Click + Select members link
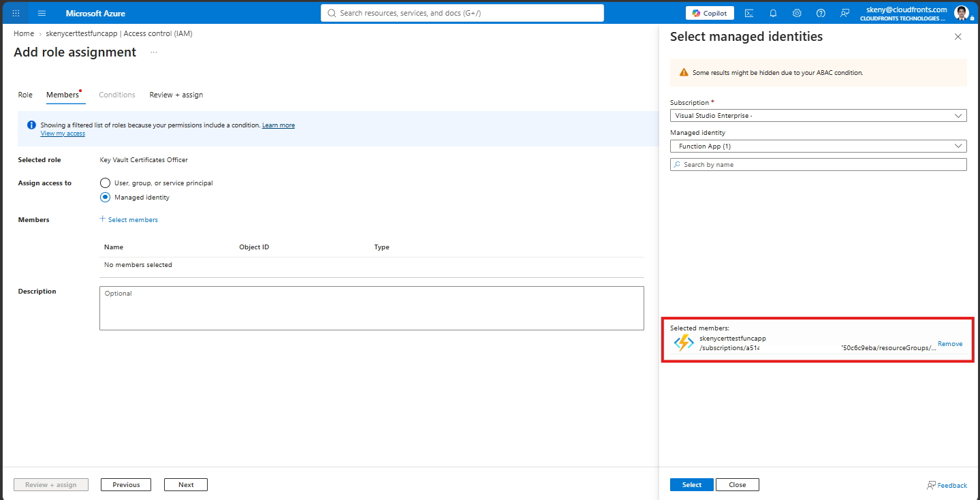Image resolution: width=980 pixels, height=500 pixels. 129,219
